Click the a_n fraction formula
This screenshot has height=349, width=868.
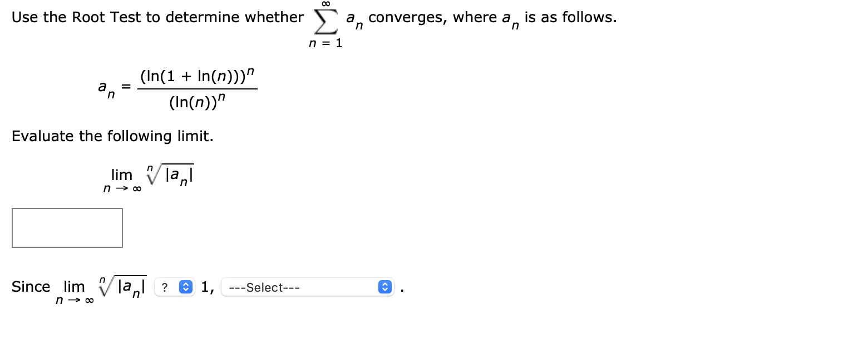(177, 88)
